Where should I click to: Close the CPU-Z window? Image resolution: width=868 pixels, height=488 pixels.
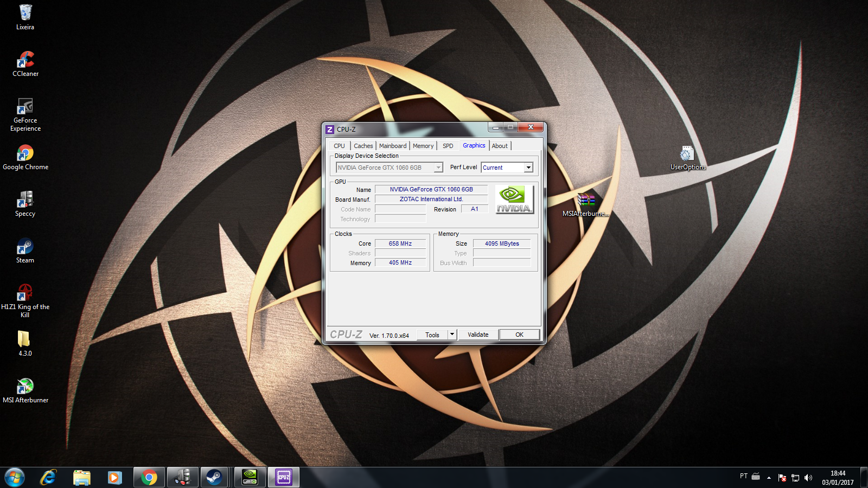531,127
